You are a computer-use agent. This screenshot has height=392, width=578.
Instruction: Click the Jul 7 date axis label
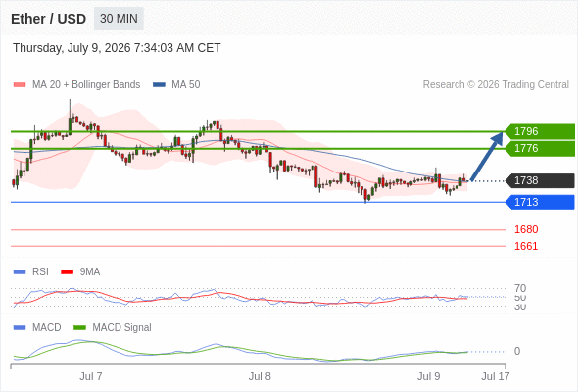click(x=91, y=376)
